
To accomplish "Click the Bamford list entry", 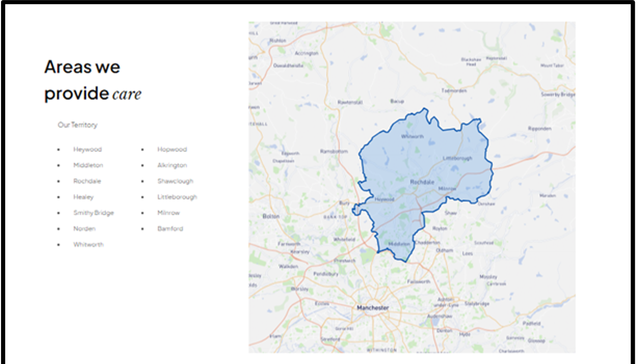I will 170,229.
